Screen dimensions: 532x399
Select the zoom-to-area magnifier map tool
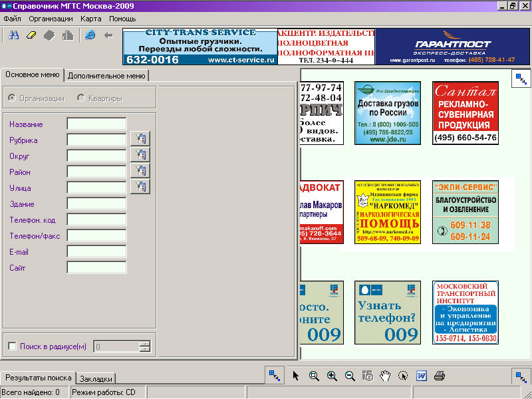coord(314,376)
